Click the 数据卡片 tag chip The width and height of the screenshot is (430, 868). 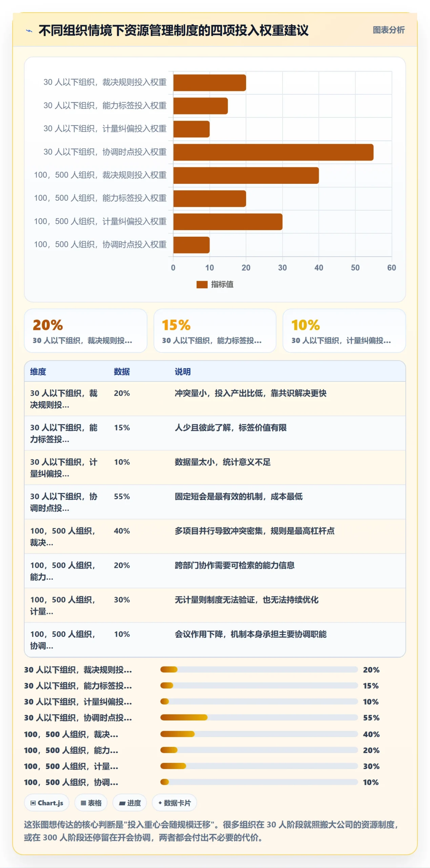(x=174, y=803)
